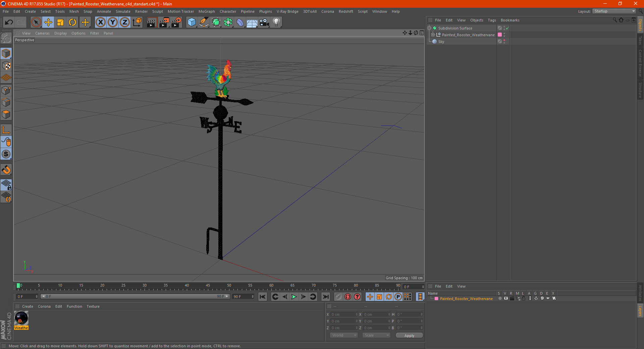Activate the Move tool
Viewport: 644px width, 349px height.
[48, 22]
